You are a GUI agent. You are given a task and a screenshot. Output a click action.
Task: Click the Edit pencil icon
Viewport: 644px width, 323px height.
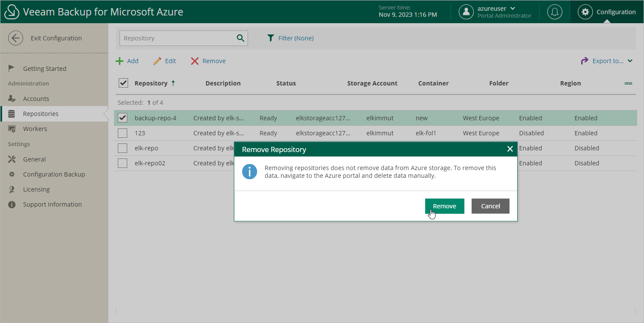(x=157, y=61)
